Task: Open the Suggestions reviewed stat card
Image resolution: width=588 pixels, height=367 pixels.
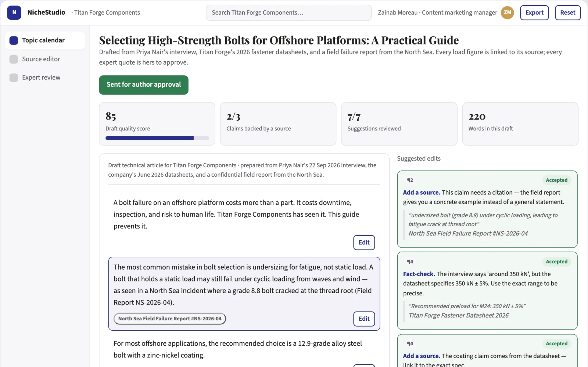Action: (x=399, y=124)
